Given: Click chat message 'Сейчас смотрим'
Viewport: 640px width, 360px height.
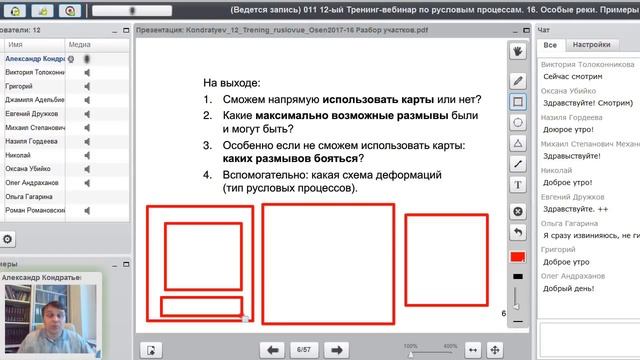Looking at the screenshot, I should click(x=573, y=77).
